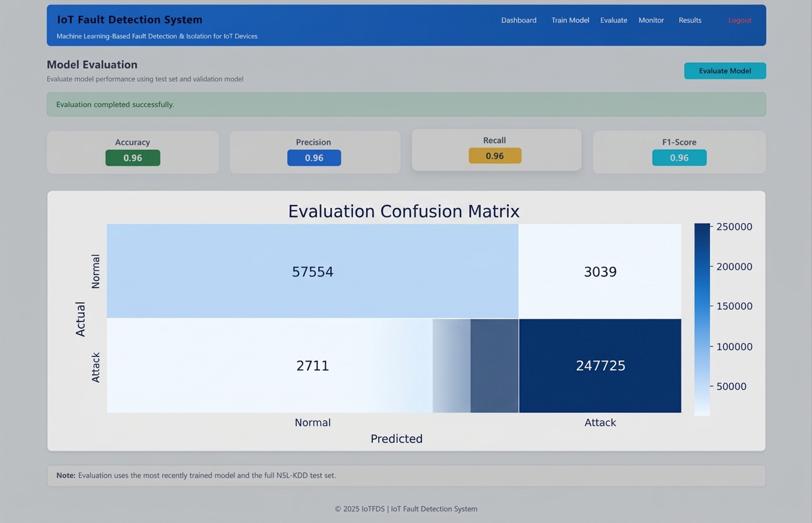The image size is (812, 523).
Task: Click the confusion matrix cell 2711
Action: coord(313,366)
